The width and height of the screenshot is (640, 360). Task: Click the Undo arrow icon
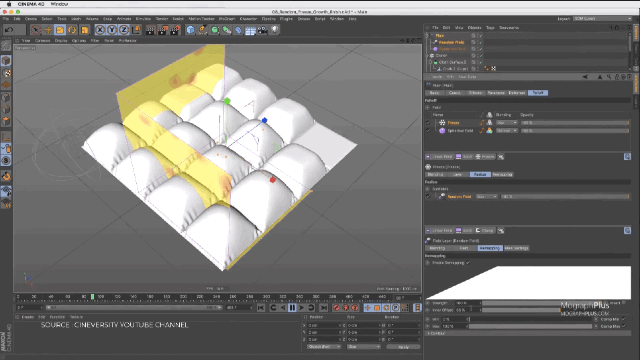point(9,30)
